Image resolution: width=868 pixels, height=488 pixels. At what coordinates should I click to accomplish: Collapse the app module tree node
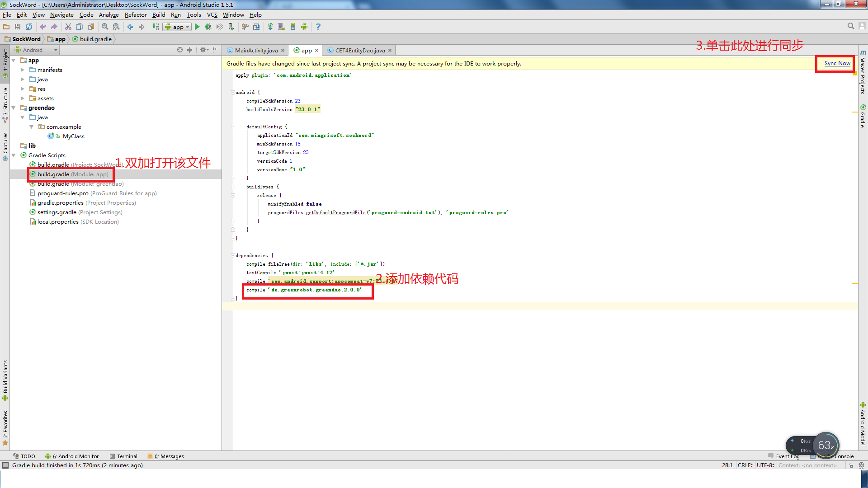(x=14, y=60)
